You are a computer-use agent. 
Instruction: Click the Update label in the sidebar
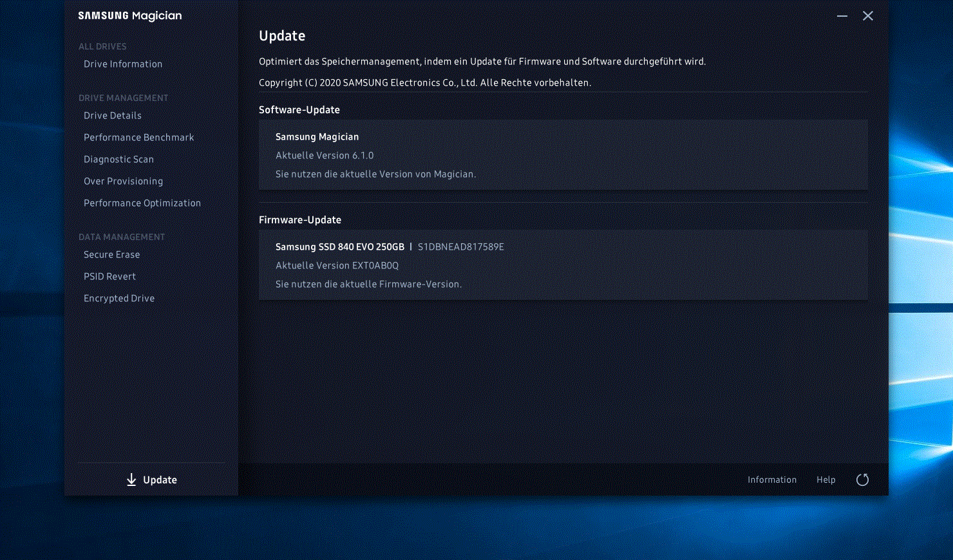tap(160, 480)
